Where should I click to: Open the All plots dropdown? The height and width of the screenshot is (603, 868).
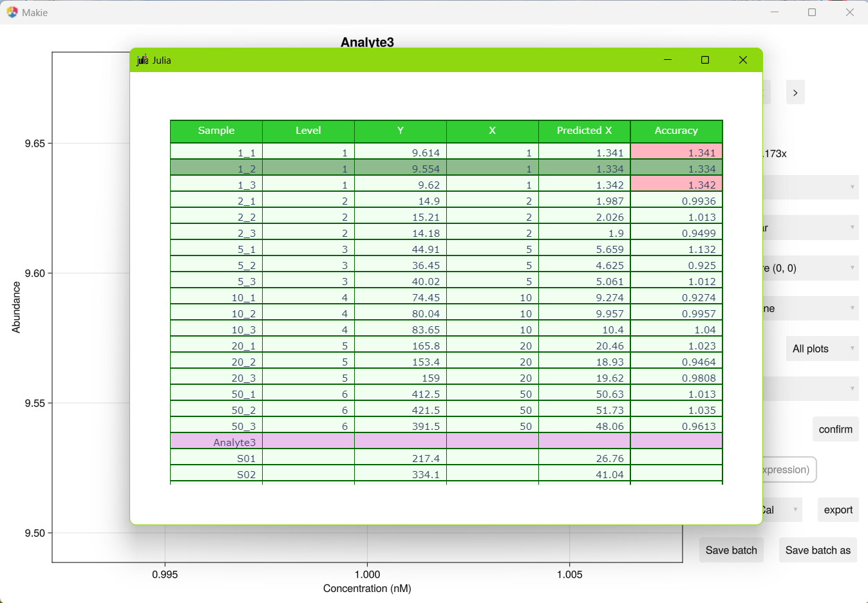tap(822, 349)
